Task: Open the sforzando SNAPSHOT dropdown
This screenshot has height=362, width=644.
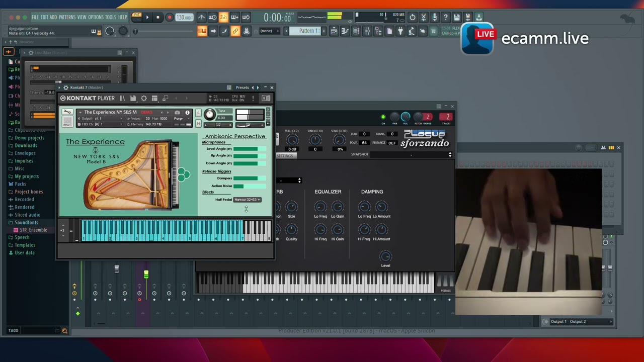Action: pos(411,154)
